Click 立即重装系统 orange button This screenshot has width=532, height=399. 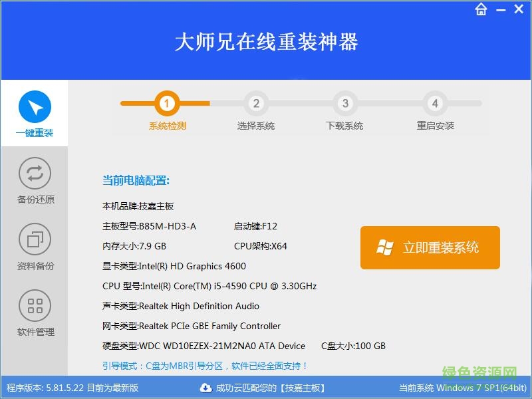coord(430,247)
